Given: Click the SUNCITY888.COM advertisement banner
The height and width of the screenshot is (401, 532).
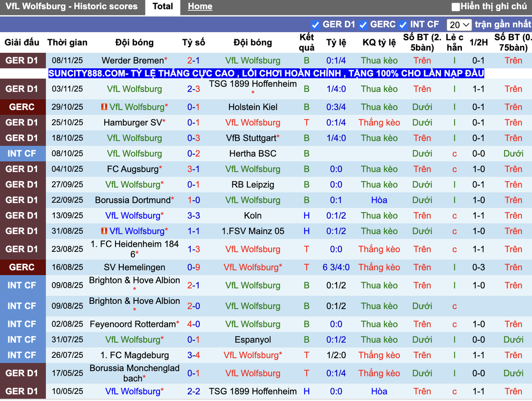Looking at the screenshot, I should 266,74.
